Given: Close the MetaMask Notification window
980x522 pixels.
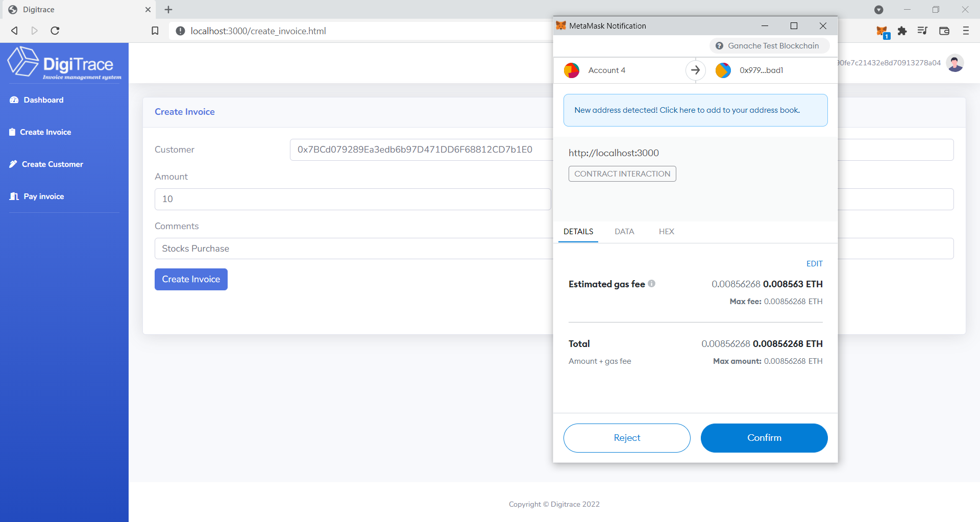Looking at the screenshot, I should [823, 26].
